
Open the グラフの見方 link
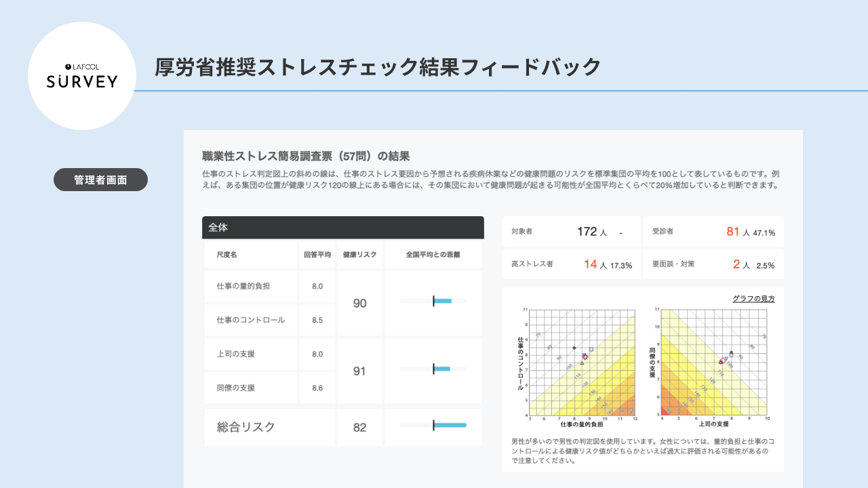(x=753, y=298)
